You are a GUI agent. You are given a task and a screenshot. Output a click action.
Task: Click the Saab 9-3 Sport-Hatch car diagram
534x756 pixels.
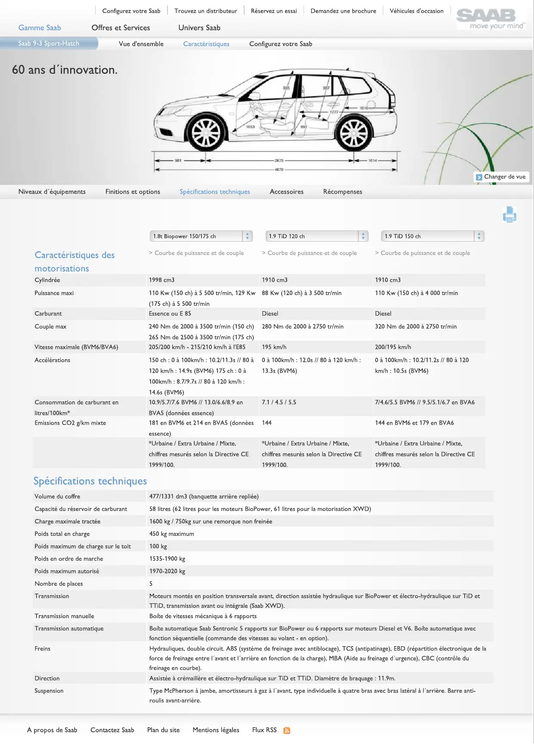pyautogui.click(x=276, y=118)
